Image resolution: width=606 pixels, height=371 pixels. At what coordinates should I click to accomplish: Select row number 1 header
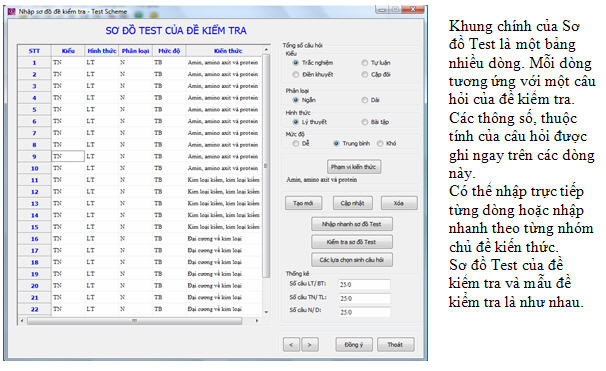(34, 62)
